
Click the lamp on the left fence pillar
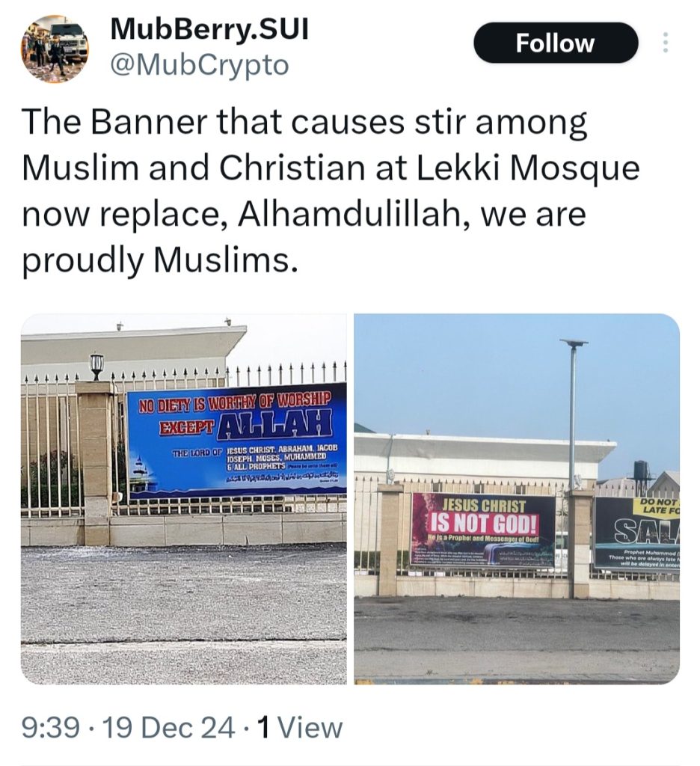(x=96, y=365)
